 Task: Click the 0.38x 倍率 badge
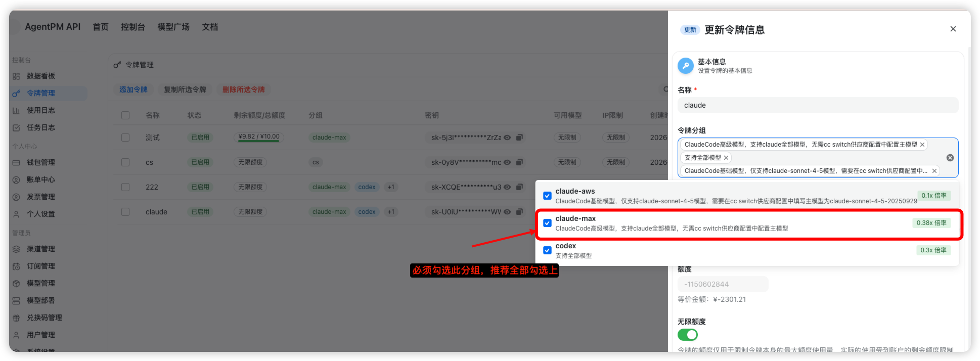[x=931, y=223]
